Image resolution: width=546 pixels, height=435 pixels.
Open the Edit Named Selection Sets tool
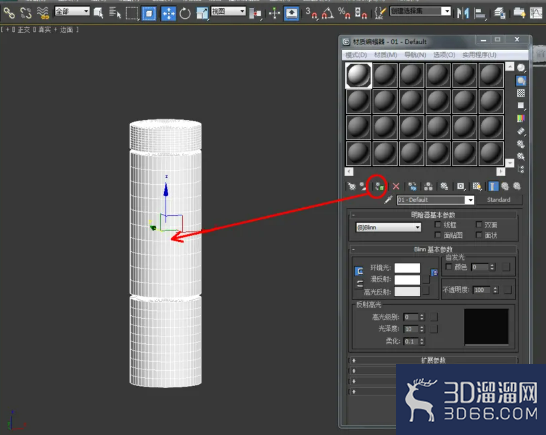click(380, 13)
